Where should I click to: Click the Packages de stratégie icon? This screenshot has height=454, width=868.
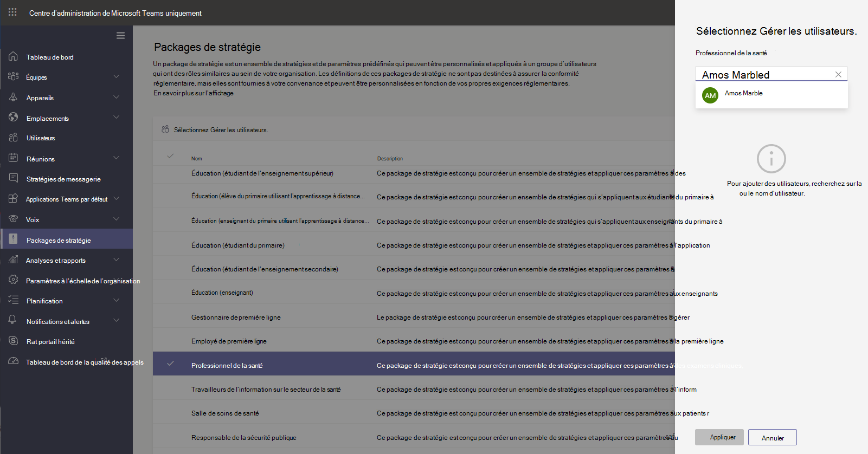[x=14, y=239]
